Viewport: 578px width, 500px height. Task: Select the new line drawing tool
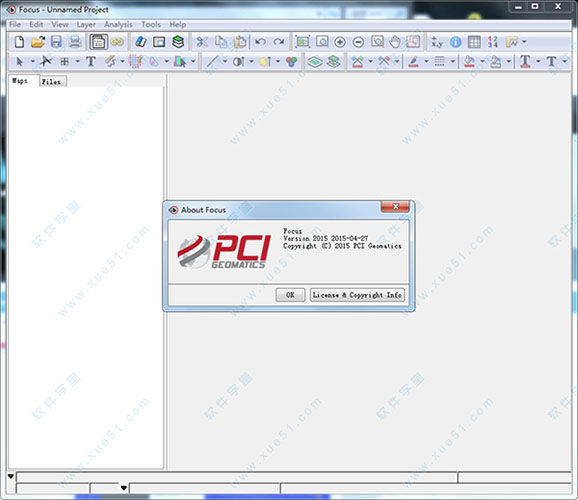pos(212,61)
